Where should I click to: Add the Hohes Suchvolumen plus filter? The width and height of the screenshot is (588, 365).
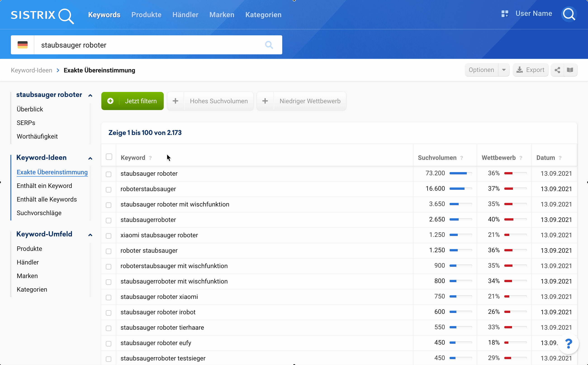coord(175,101)
